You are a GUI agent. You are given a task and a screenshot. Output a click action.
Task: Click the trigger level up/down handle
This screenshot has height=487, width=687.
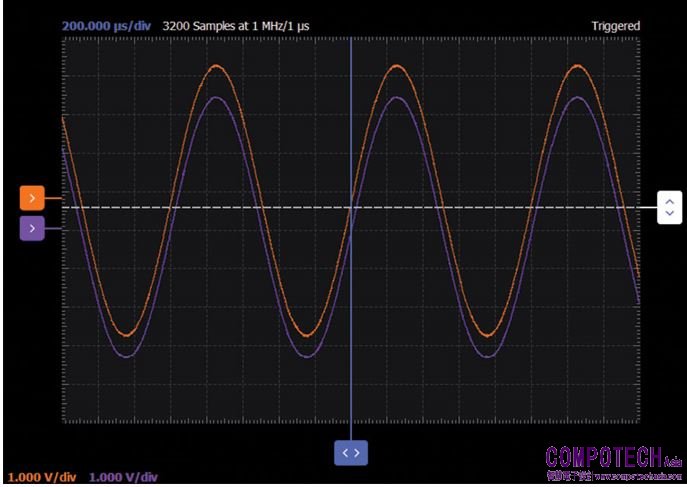click(x=669, y=207)
